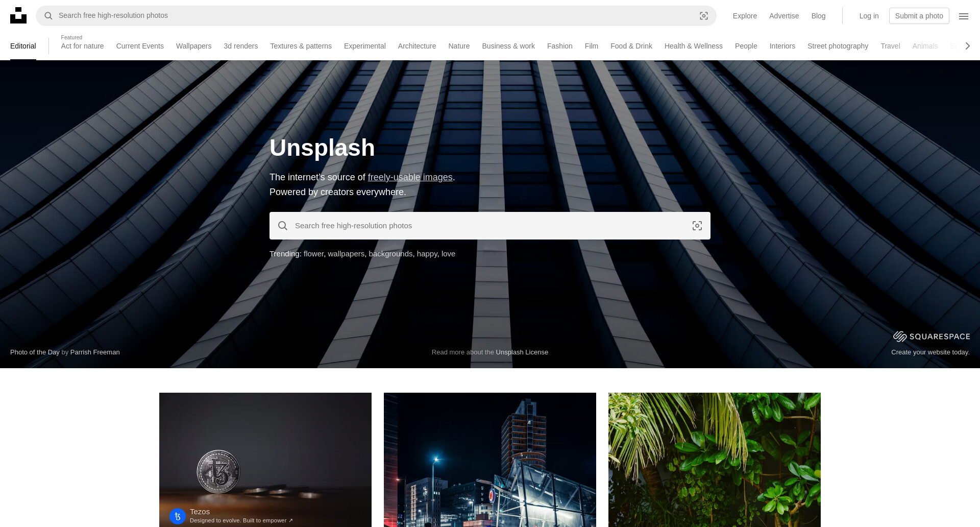This screenshot has height=527, width=980.
Task: Open Street photography topic
Action: click(x=838, y=46)
